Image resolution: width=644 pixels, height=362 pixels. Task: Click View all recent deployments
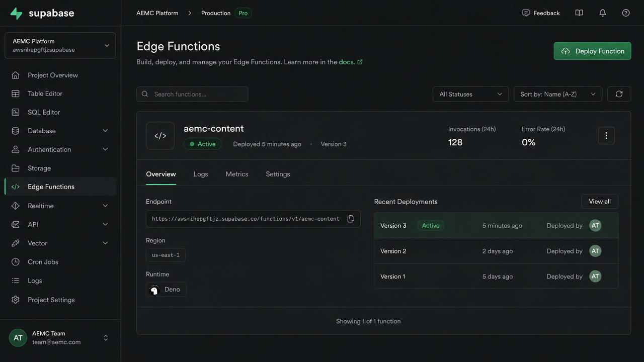click(x=600, y=201)
